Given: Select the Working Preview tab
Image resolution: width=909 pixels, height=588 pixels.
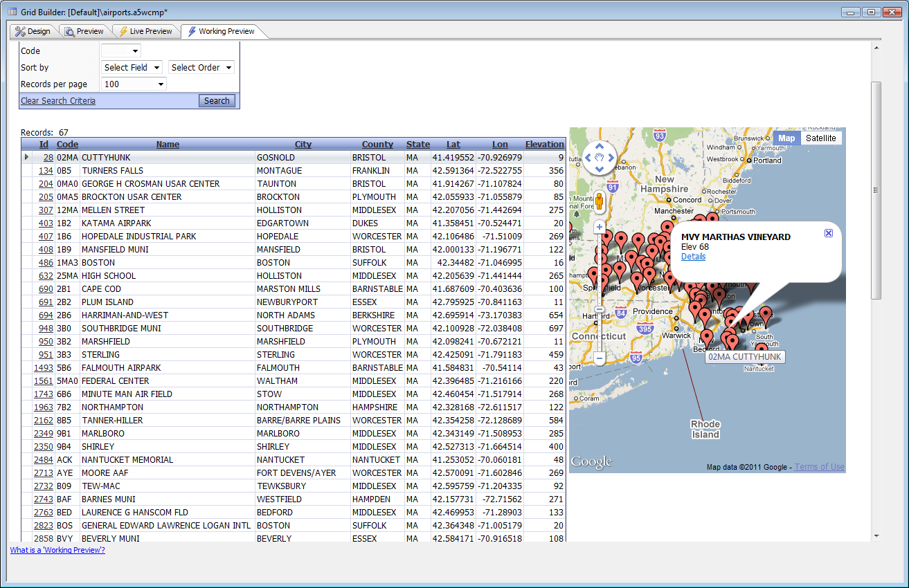Looking at the screenshot, I should point(222,31).
